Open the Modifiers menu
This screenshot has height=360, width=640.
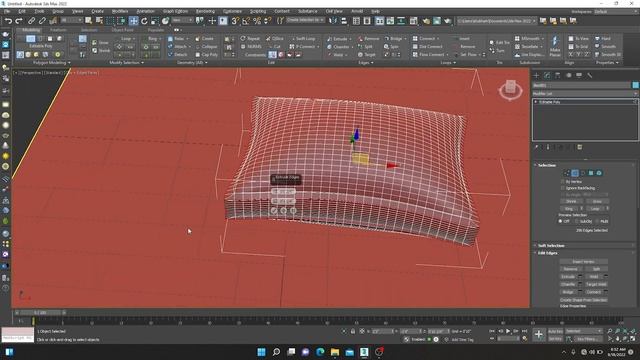coord(120,11)
